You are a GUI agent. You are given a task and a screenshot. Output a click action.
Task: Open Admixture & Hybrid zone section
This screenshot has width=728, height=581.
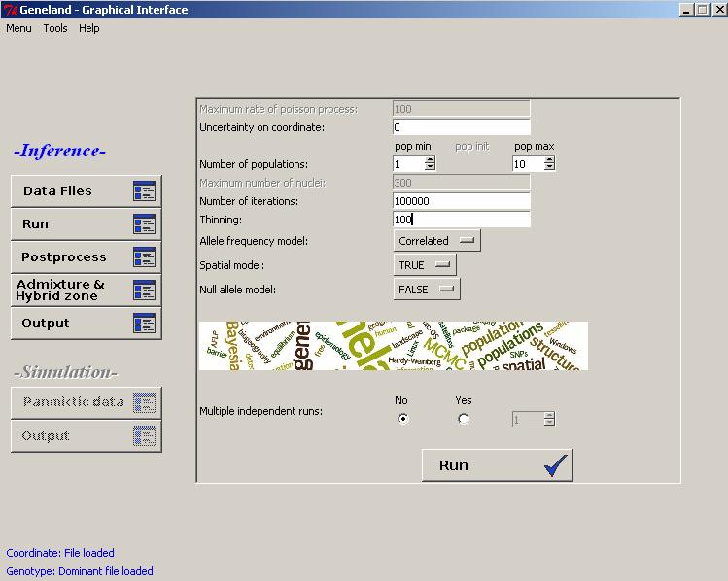click(x=86, y=290)
